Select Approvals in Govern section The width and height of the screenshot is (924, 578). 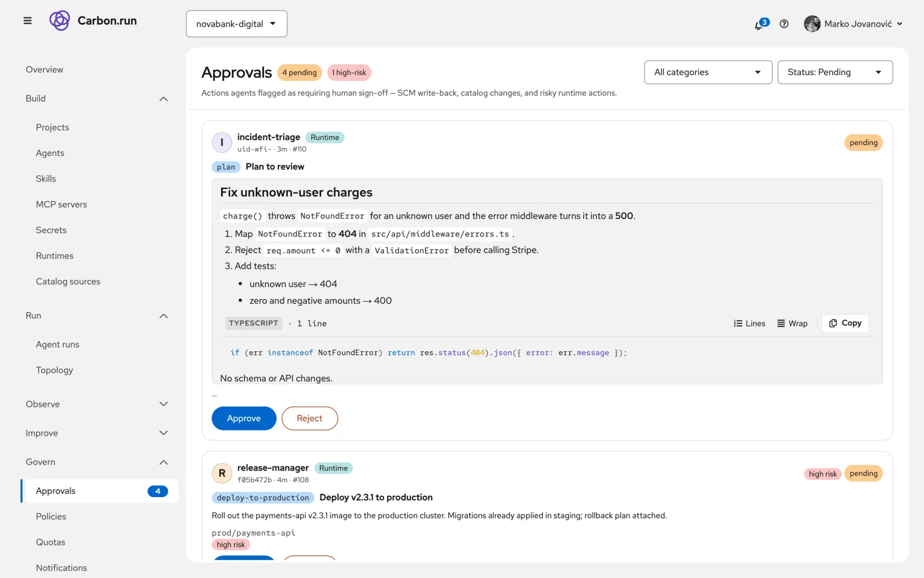tap(99, 491)
